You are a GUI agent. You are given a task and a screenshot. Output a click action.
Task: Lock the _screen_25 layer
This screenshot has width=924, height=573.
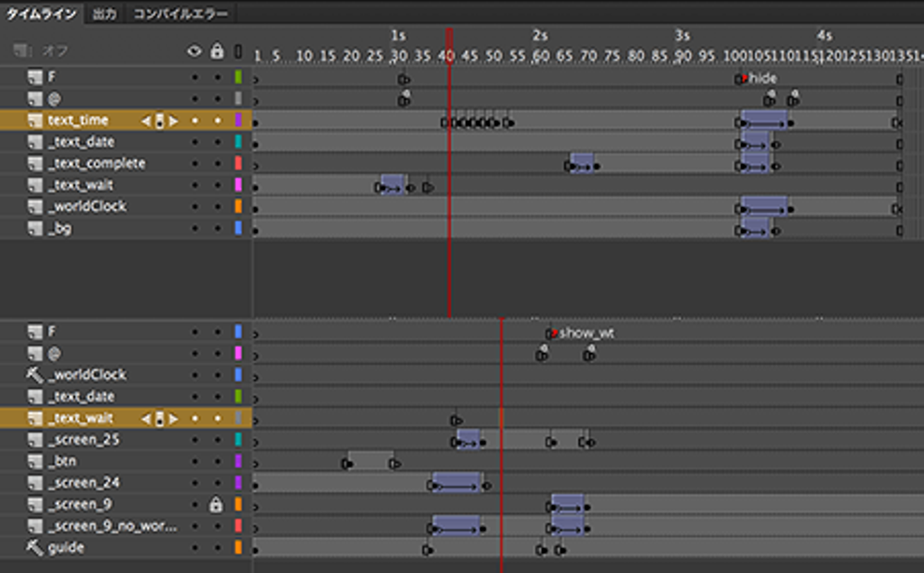click(x=218, y=440)
